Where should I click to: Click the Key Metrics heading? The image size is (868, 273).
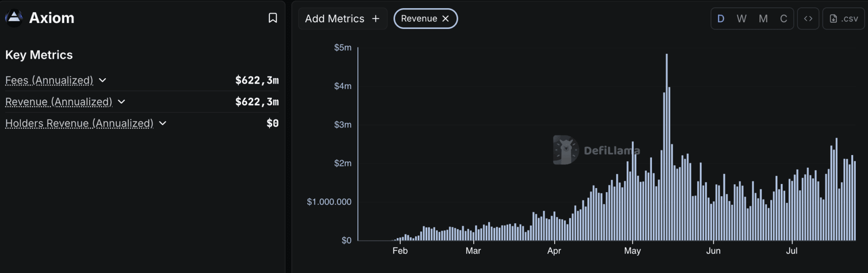tap(39, 55)
